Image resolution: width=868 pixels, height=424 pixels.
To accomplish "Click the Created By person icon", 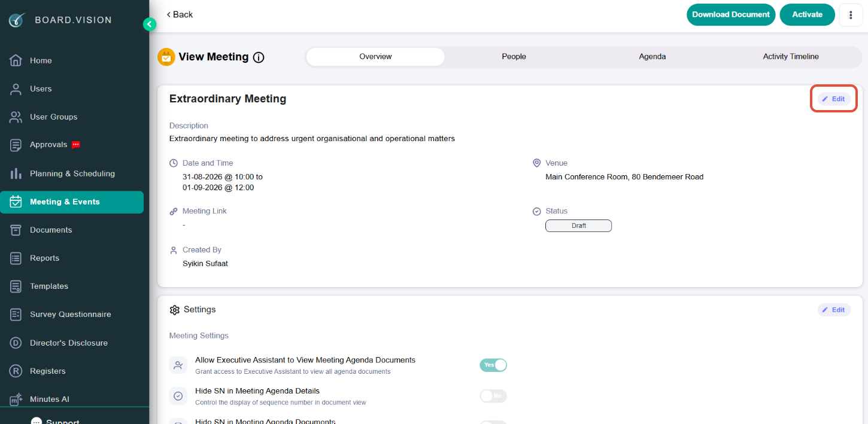I will tap(174, 250).
